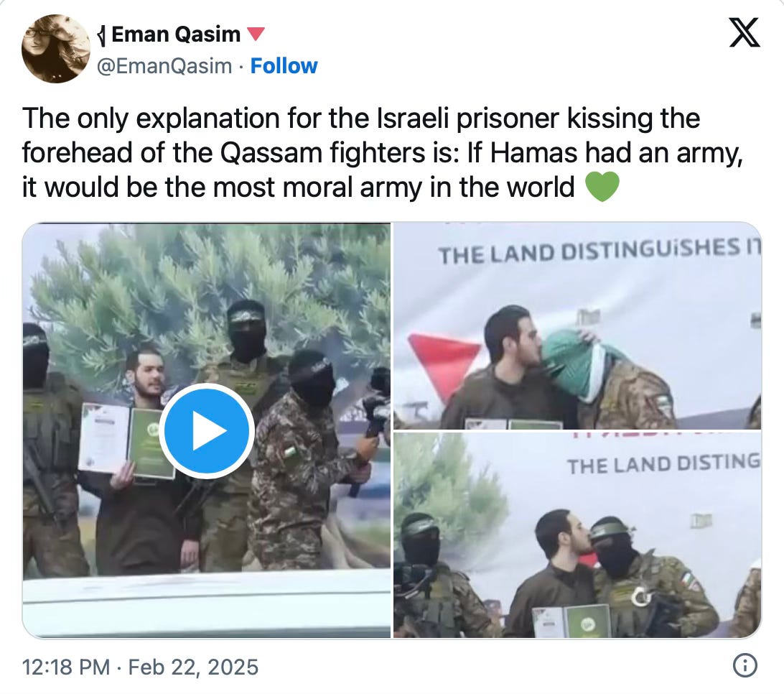Click the X logo icon

pos(745,32)
